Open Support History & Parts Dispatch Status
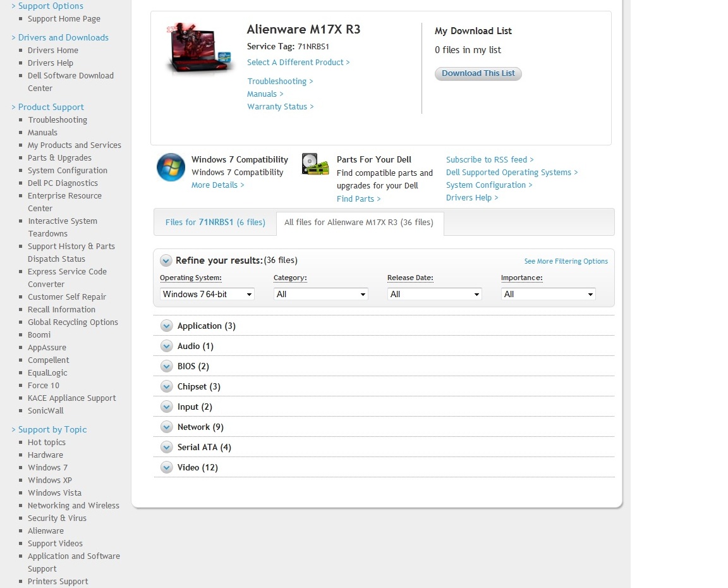 click(71, 253)
